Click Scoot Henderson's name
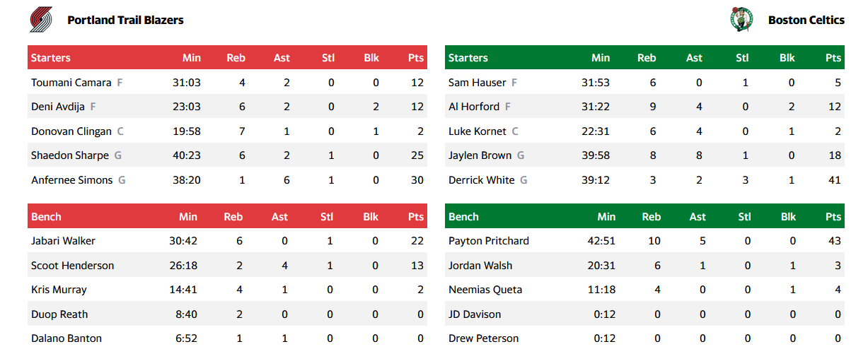The height and width of the screenshot is (349, 868). coord(72,266)
